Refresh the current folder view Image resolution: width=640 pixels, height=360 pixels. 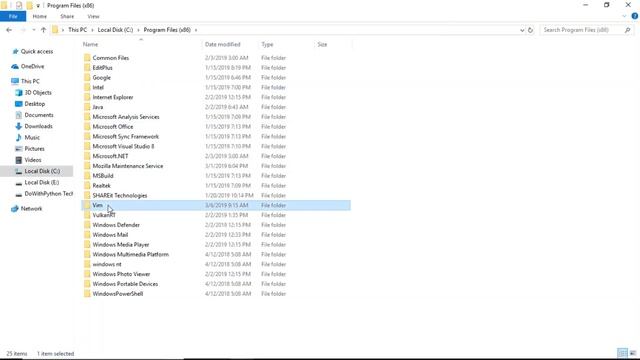tap(530, 30)
